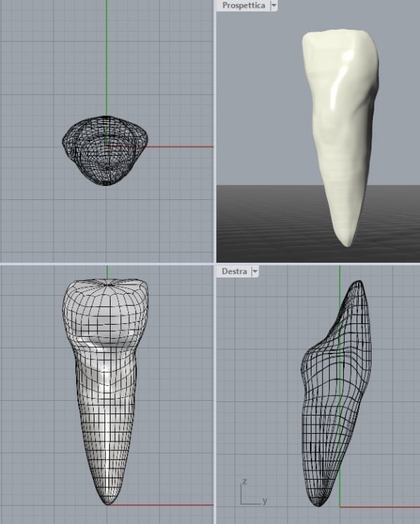Select the wireframe tooth in Destra viewport
420x524 pixels.
click(x=336, y=394)
